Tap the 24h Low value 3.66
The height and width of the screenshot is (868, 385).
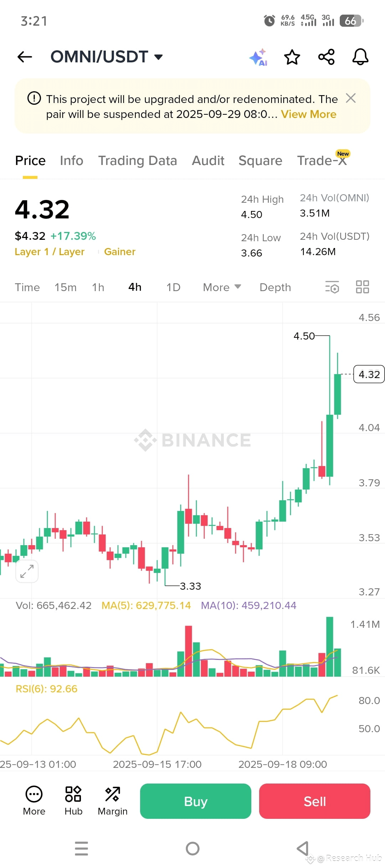pyautogui.click(x=252, y=253)
